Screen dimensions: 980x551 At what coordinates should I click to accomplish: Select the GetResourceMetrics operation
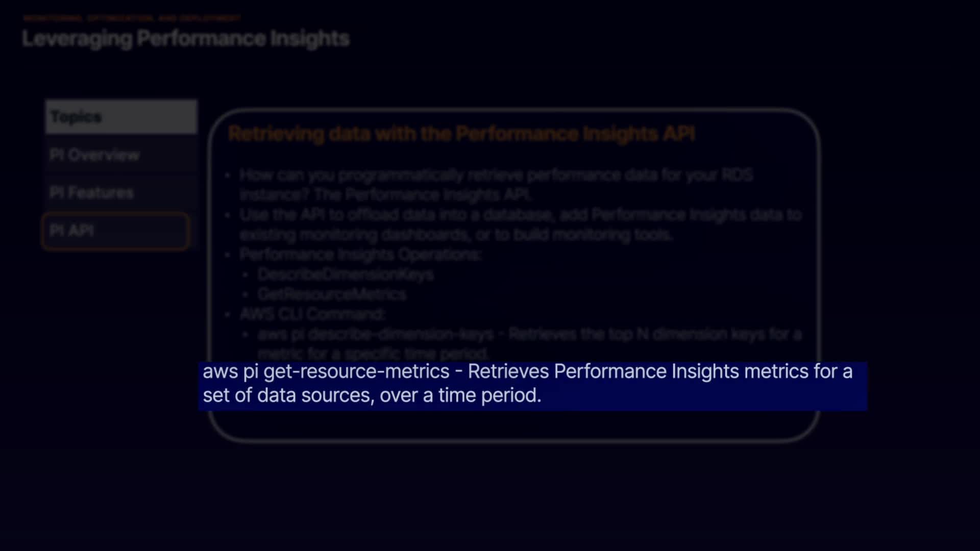click(332, 294)
